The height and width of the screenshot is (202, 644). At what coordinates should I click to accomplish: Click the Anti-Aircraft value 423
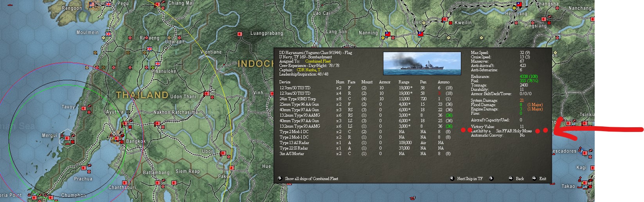pyautogui.click(x=523, y=66)
